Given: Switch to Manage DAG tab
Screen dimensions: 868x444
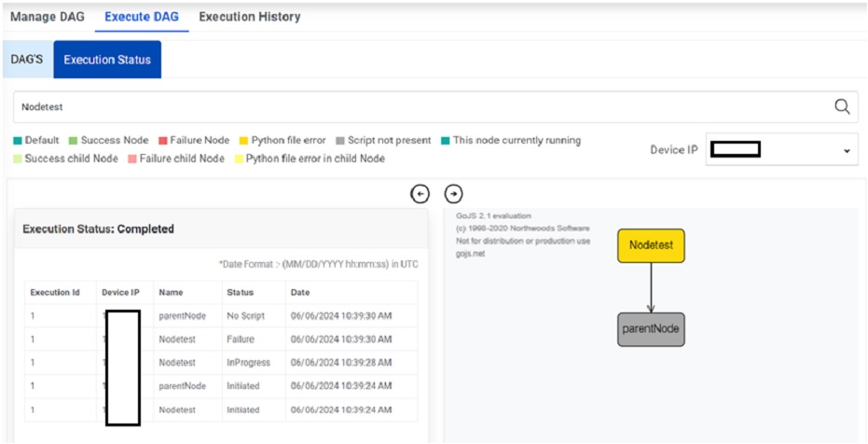Looking at the screenshot, I should [47, 17].
